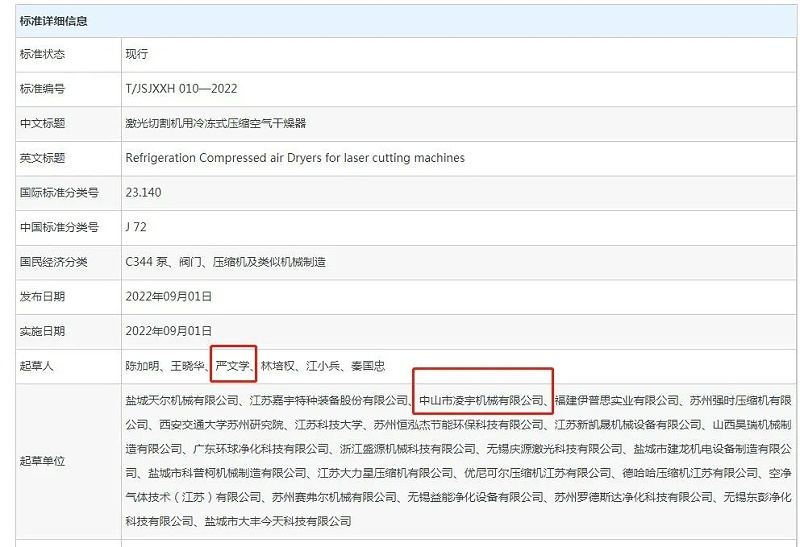The image size is (800, 547).
Task: Select 优尼可尔压缩机江苏有限公司 text
Action: [538, 473]
